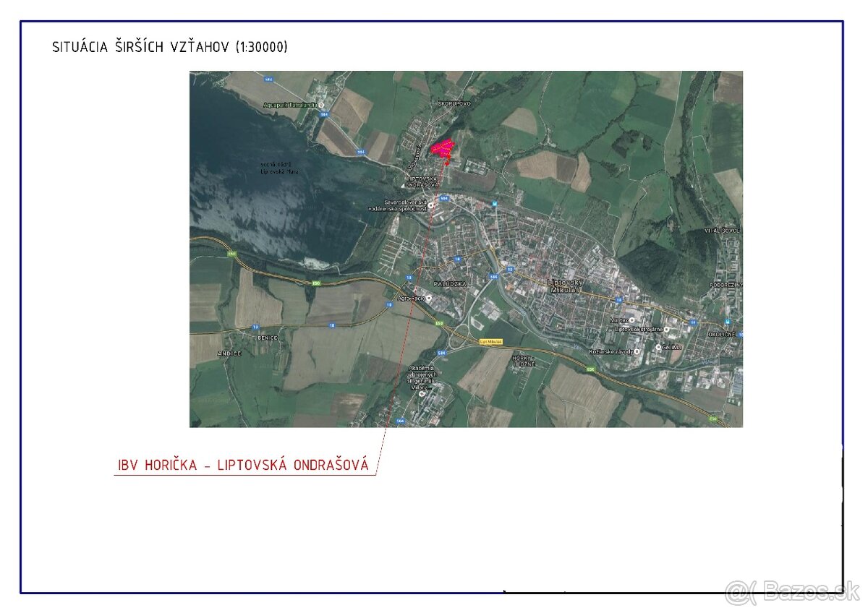Screen dimensions: 868x613
Task: Click the title 'SITUÁCIA ŠIRŠÍCH VZŤAHOV (1:30000)'
Action: (170, 47)
